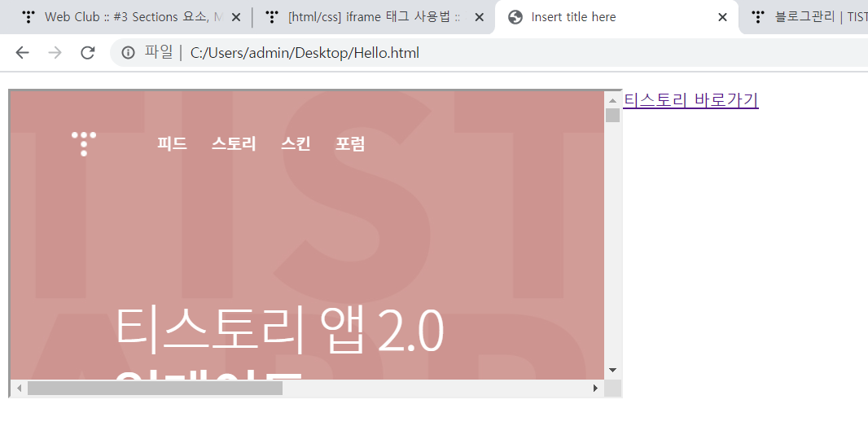This screenshot has width=868, height=448.
Task: Reload the Hello.html page
Action: point(87,53)
